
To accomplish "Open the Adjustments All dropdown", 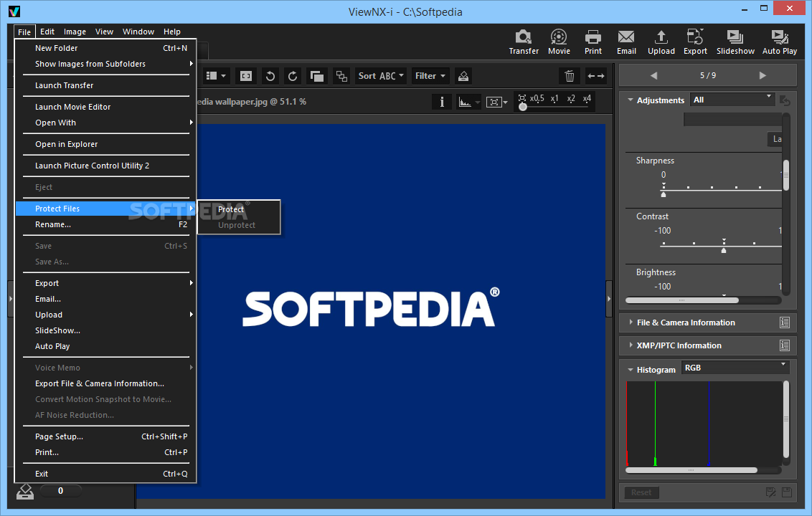I will (732, 100).
